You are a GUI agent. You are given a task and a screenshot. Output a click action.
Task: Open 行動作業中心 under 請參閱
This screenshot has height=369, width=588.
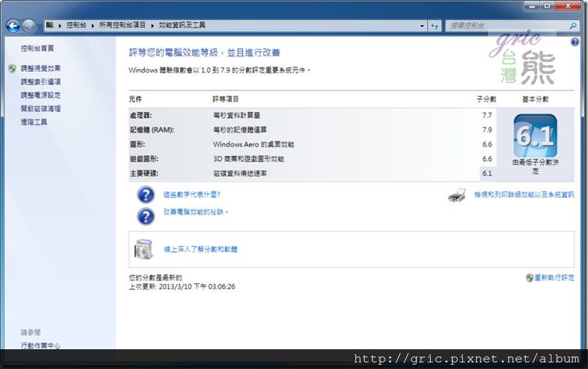[x=40, y=346]
